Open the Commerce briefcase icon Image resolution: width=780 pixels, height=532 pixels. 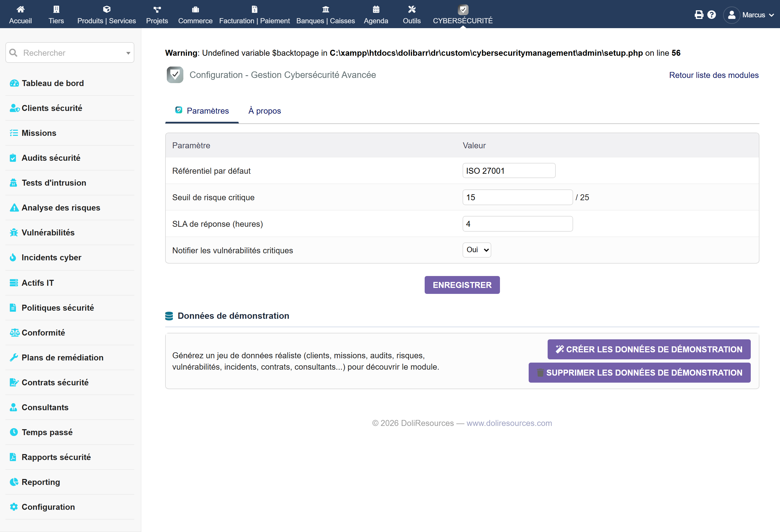point(195,9)
